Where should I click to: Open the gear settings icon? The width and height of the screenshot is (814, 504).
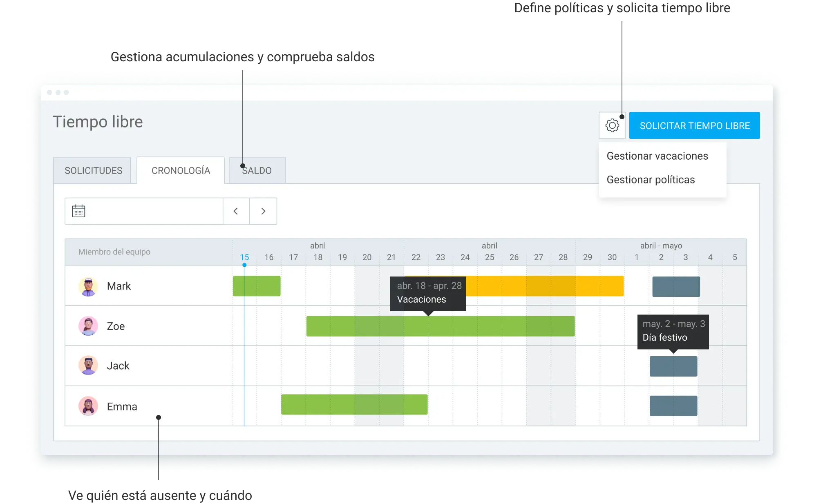pyautogui.click(x=612, y=125)
